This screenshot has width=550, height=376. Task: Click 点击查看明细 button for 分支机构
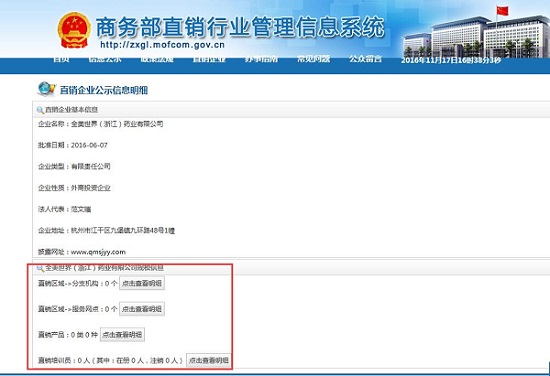142,283
